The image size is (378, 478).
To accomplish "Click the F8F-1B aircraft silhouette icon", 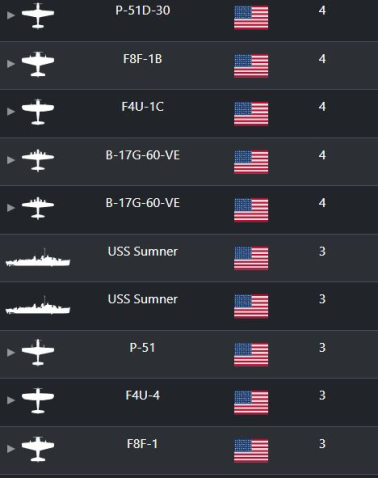I will pyautogui.click(x=38, y=64).
